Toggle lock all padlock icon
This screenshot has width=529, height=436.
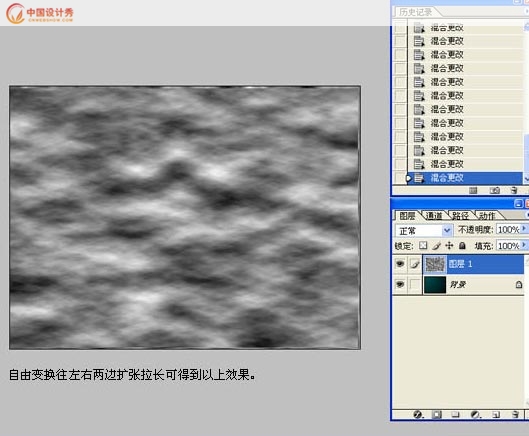click(x=463, y=245)
